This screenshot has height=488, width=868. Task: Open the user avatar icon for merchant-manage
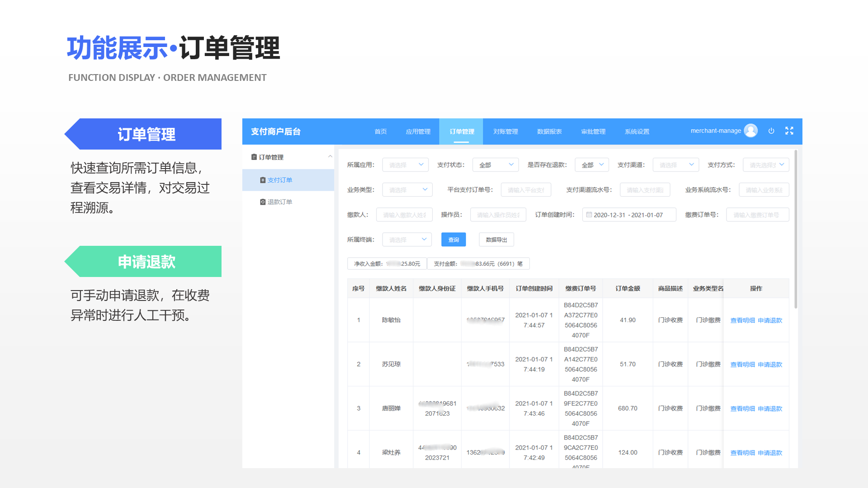tap(750, 131)
